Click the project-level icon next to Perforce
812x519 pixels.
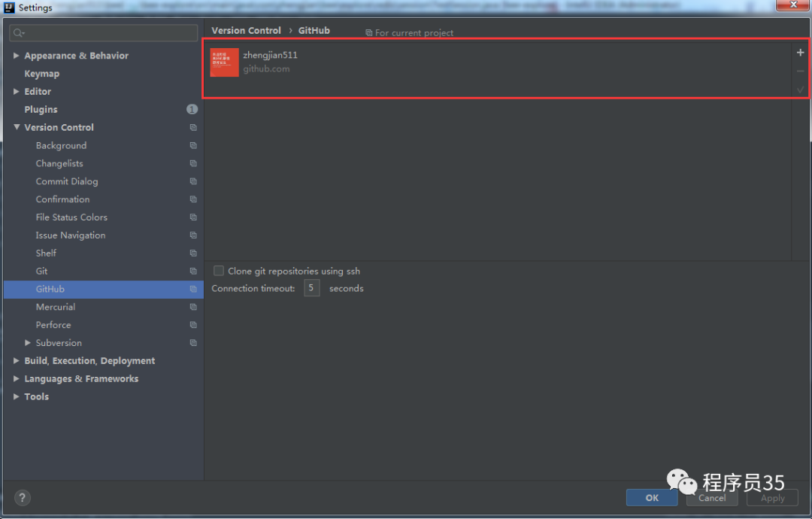(x=193, y=325)
